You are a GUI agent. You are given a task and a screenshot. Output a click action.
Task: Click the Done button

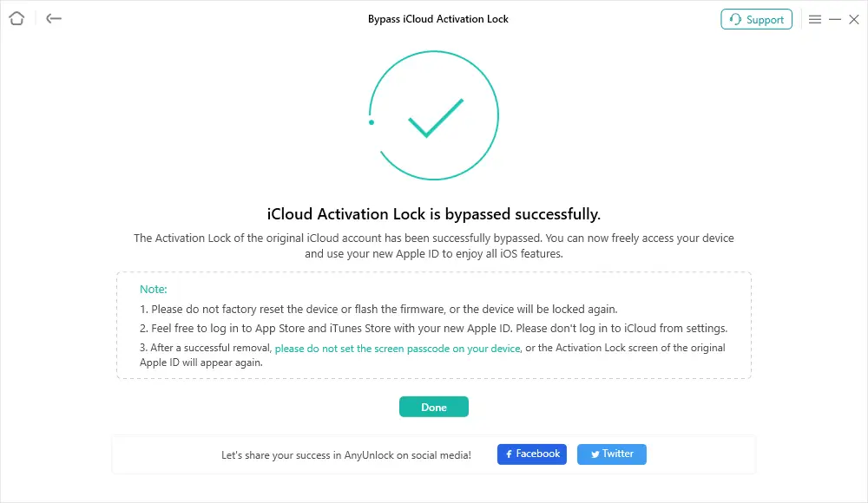(x=434, y=407)
